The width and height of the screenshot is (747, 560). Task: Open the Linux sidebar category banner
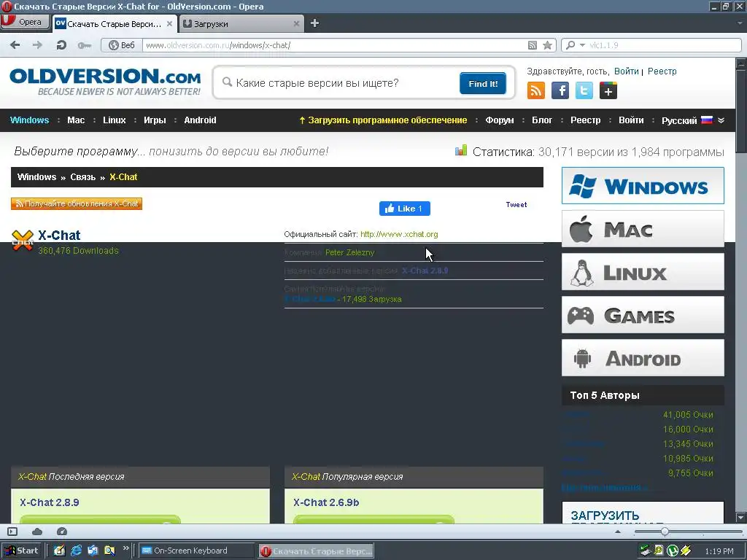643,272
